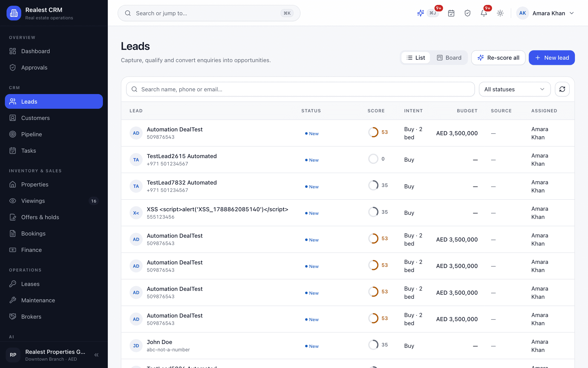Click TestLead7832's score ring showing 35
Viewport: 588px width, 368px height.
(x=373, y=185)
